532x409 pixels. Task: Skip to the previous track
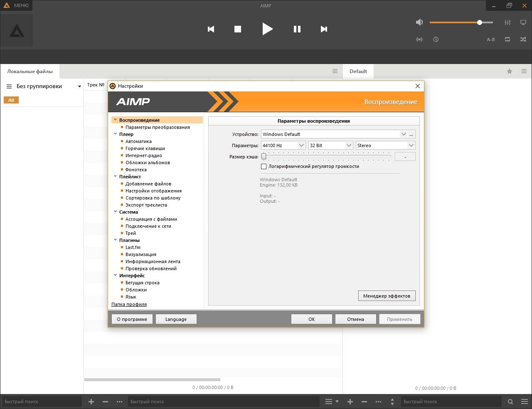click(211, 29)
